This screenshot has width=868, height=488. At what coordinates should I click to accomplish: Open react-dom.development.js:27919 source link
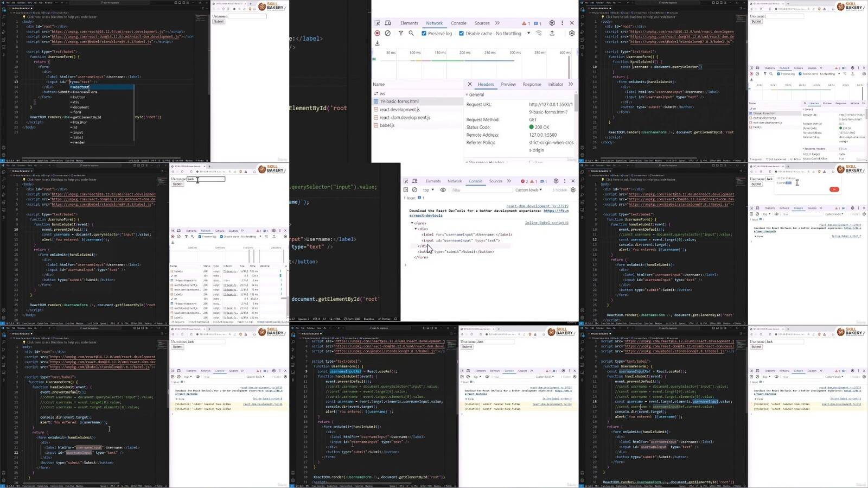pos(537,206)
